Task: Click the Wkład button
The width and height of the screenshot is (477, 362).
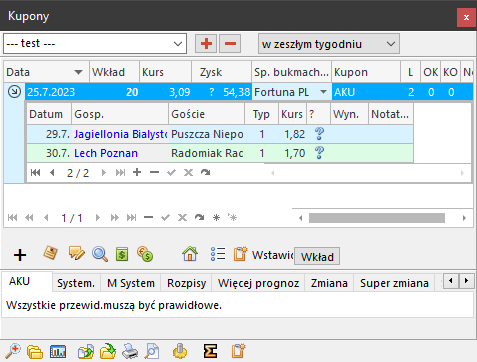Action: [317, 256]
